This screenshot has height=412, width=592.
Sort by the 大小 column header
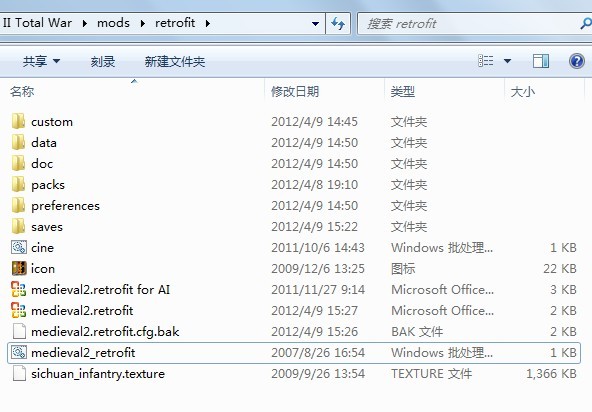(523, 91)
